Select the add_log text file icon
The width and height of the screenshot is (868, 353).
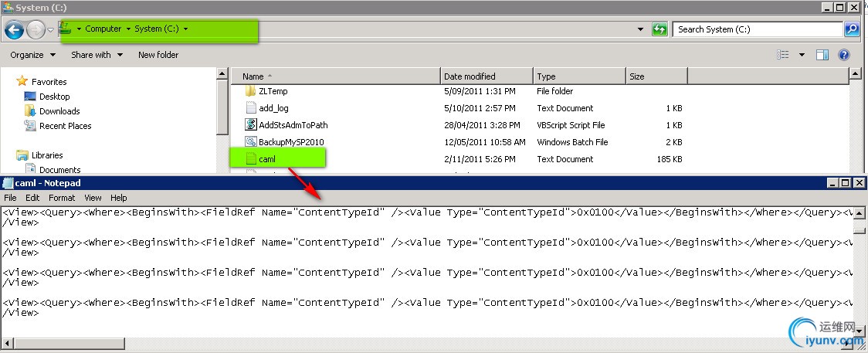[x=251, y=108]
